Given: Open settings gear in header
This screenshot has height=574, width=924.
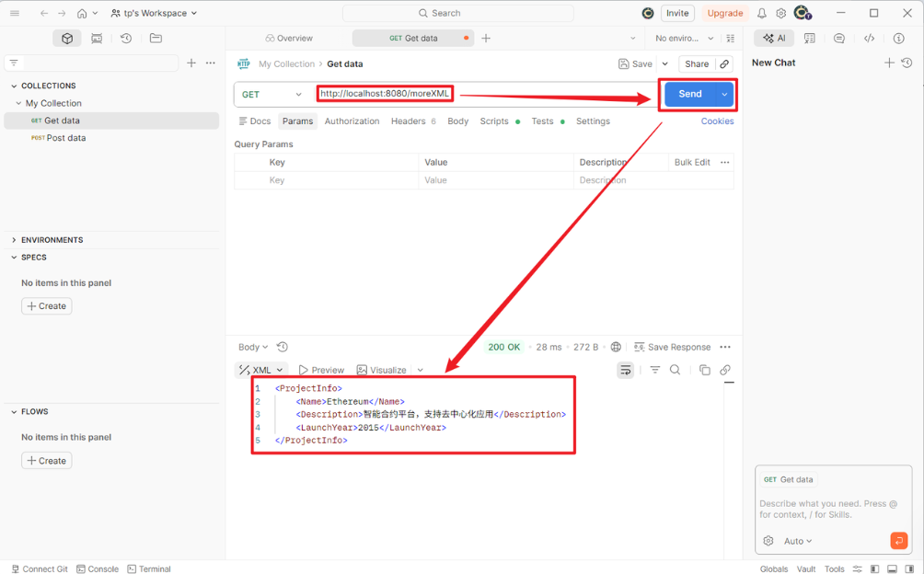Looking at the screenshot, I should click(780, 13).
